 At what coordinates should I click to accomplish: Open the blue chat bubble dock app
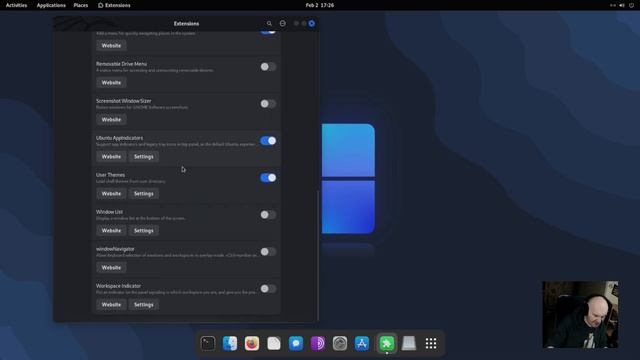click(x=296, y=343)
